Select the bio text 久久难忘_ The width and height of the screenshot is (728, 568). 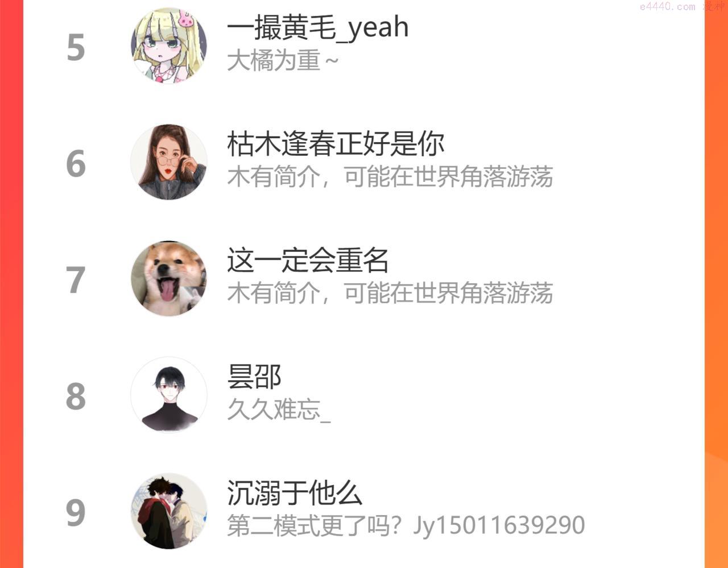279,409
